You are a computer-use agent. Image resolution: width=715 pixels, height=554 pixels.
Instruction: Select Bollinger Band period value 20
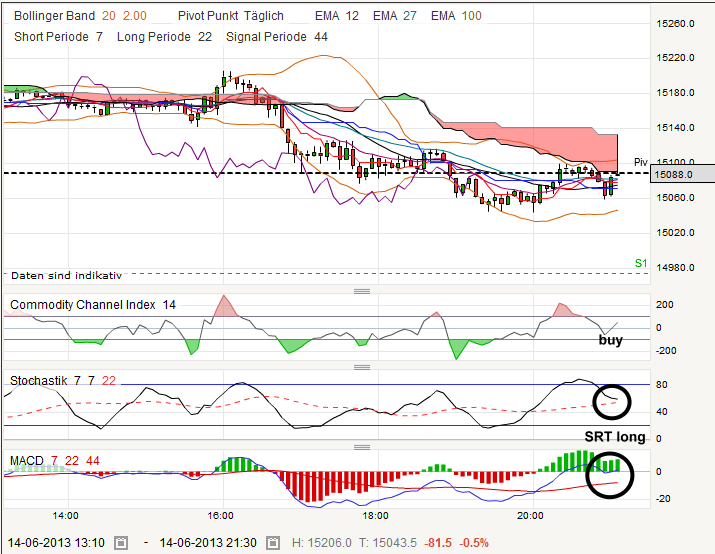109,16
